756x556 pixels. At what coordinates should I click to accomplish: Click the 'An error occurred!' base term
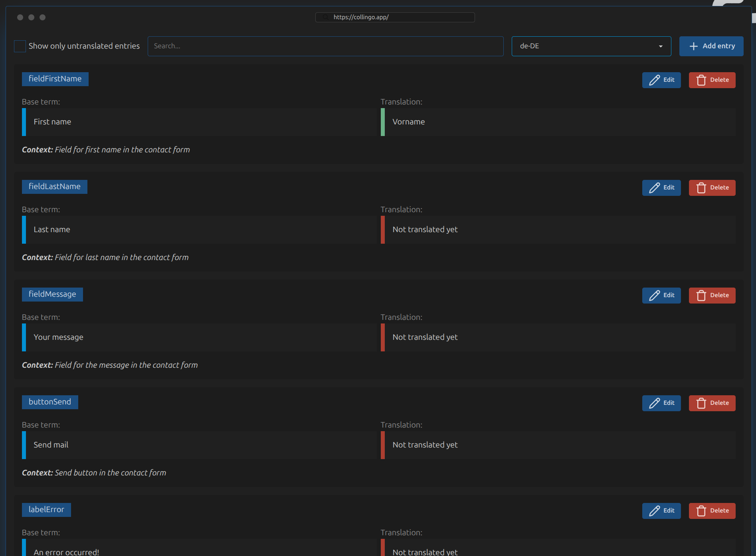66,552
